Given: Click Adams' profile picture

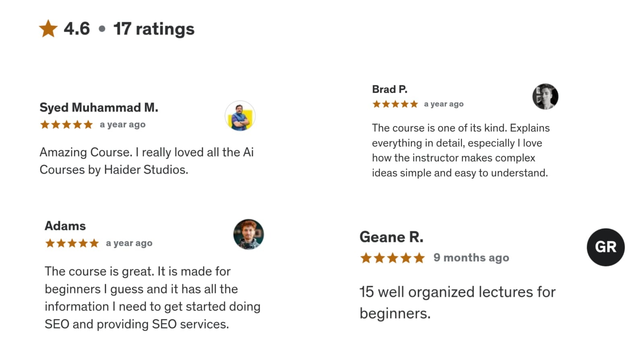Looking at the screenshot, I should 248,234.
